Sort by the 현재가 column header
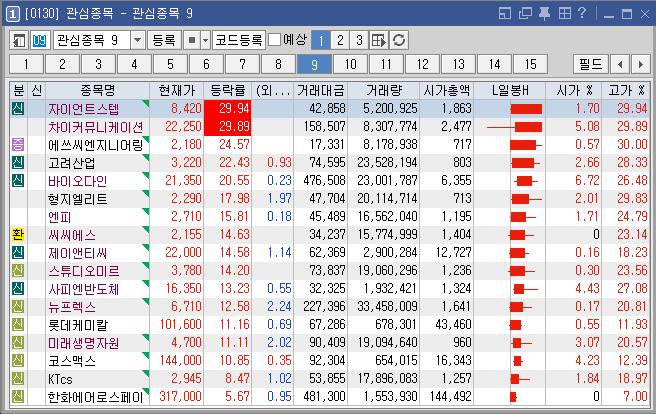The width and height of the screenshot is (656, 414). [x=177, y=90]
